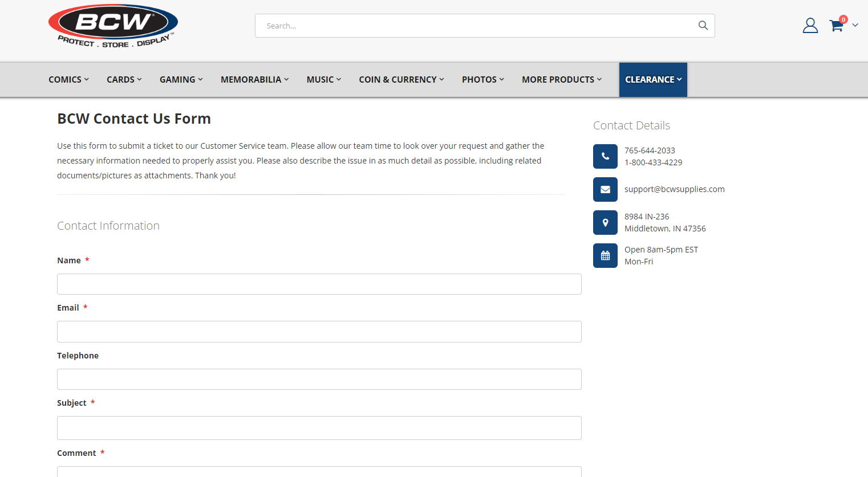The width and height of the screenshot is (868, 477).
Task: Expand the More Products menu
Action: tap(562, 80)
